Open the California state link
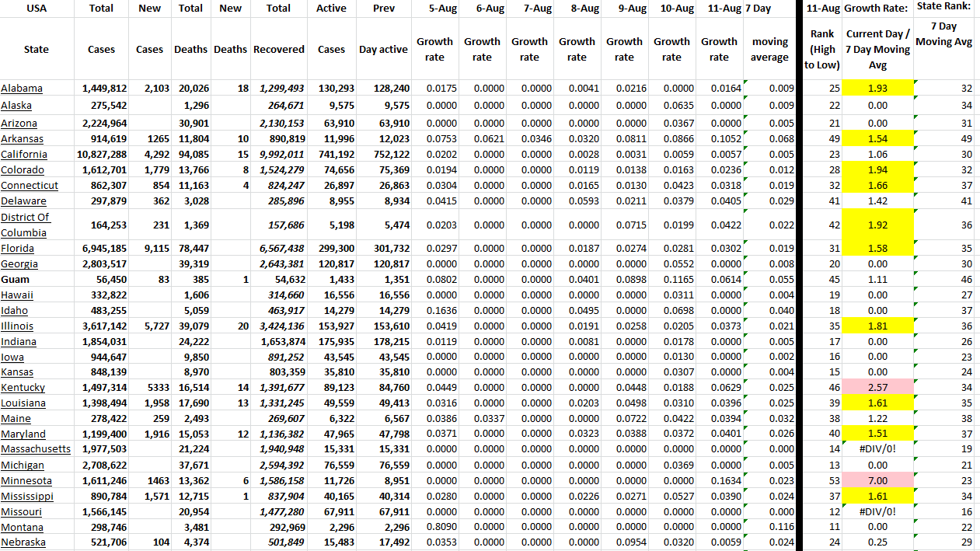 (x=24, y=155)
